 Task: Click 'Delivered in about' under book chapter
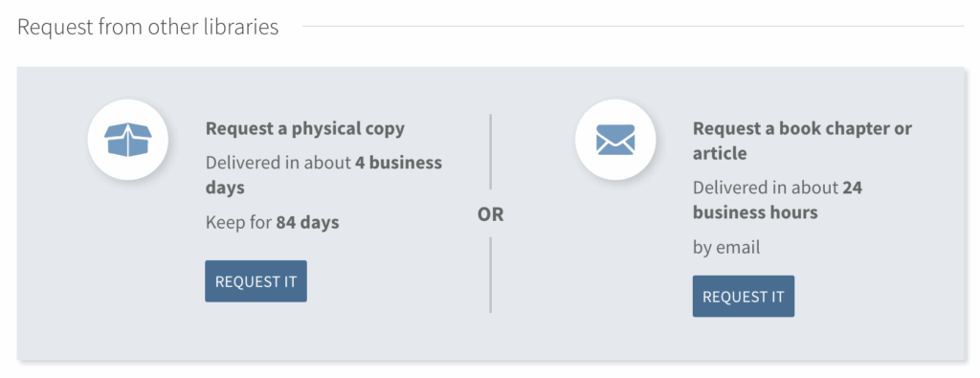pos(766,188)
